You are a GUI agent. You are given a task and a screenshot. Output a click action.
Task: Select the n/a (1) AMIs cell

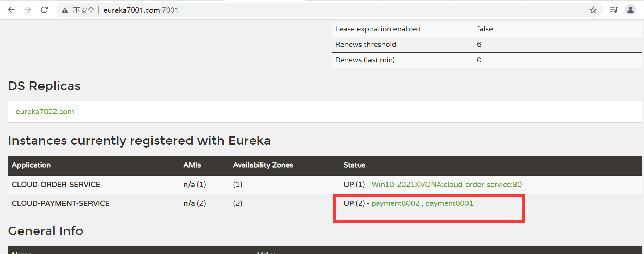[195, 185]
